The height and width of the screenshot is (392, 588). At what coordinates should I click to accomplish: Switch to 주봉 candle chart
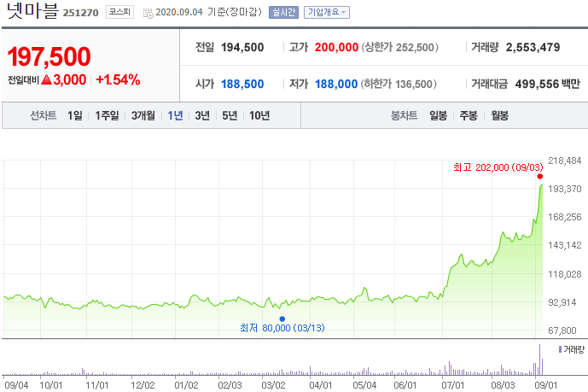click(469, 115)
